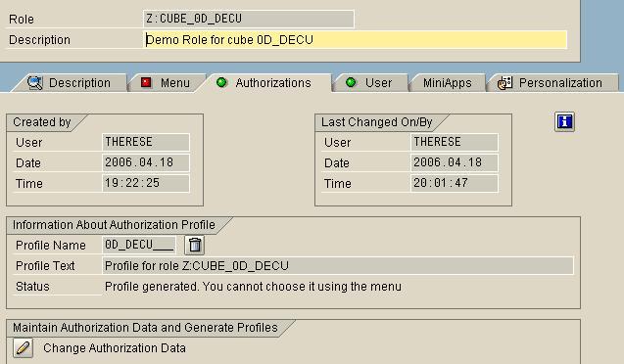The image size is (624, 364).
Task: Click Created by Time 19:22:25
Action: [x=146, y=183]
